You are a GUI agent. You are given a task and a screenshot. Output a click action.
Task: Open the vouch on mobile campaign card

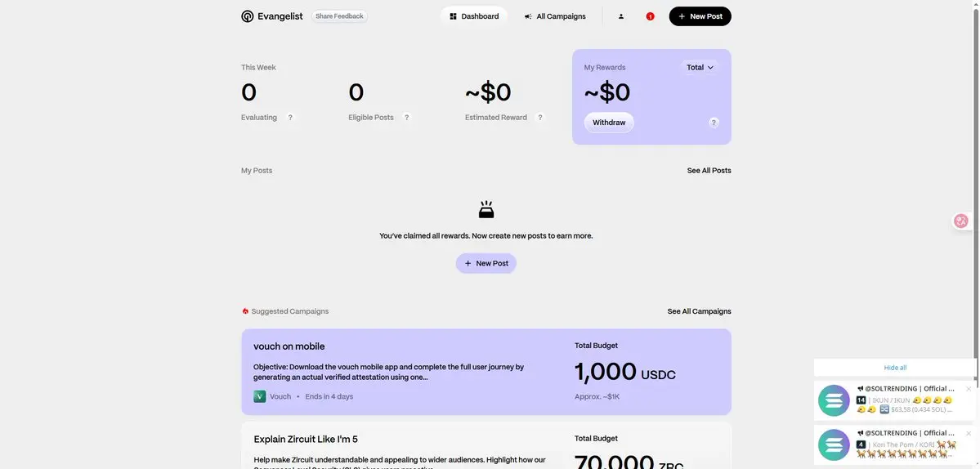(486, 373)
